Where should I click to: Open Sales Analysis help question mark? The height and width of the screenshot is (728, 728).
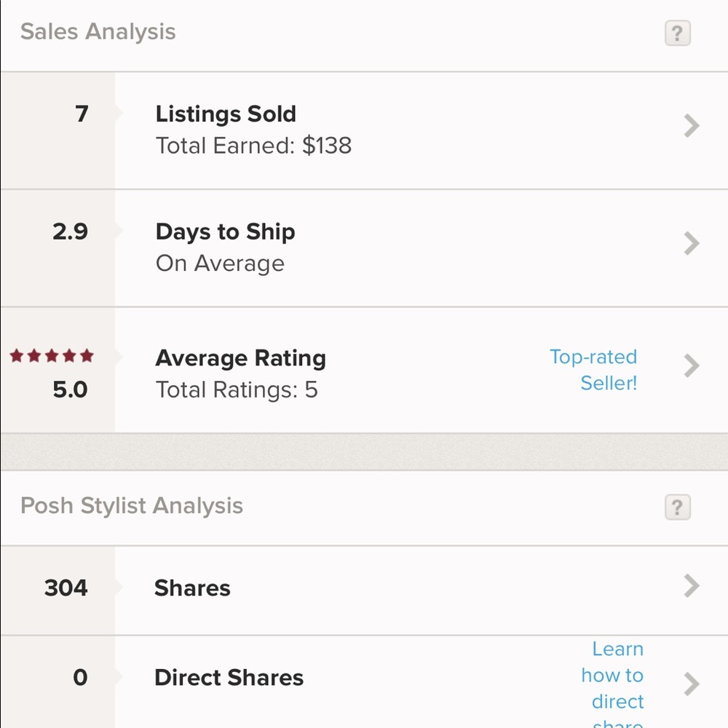pos(677,33)
